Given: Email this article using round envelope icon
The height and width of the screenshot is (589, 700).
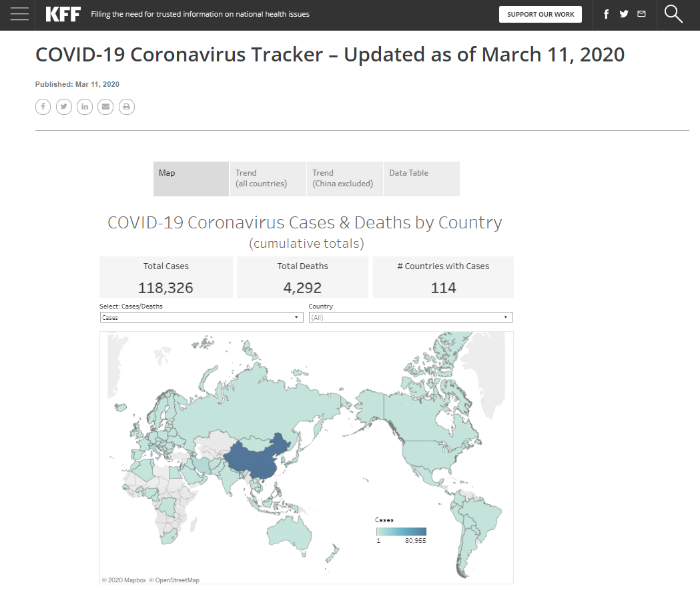Looking at the screenshot, I should click(x=105, y=107).
